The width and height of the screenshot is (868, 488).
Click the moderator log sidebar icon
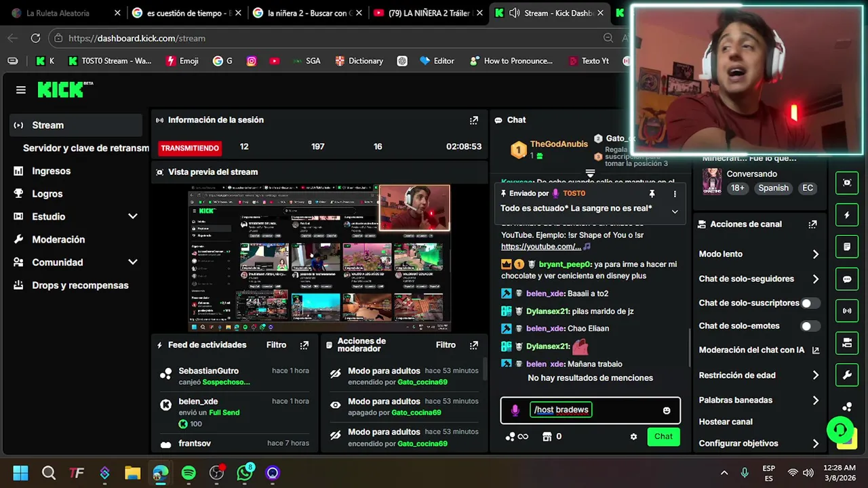(847, 247)
